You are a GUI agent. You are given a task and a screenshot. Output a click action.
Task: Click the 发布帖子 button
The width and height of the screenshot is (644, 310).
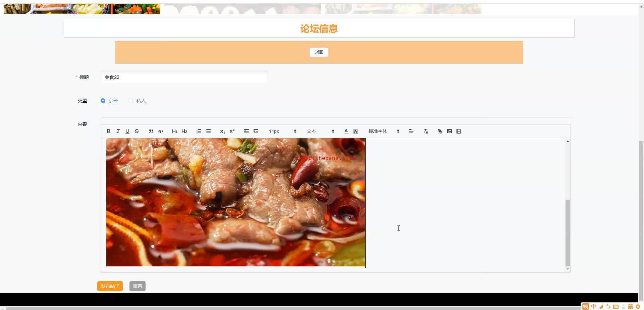click(x=110, y=286)
